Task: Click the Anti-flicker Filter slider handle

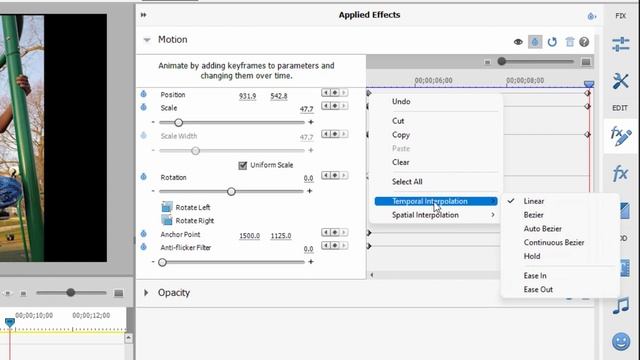Action: click(162, 262)
